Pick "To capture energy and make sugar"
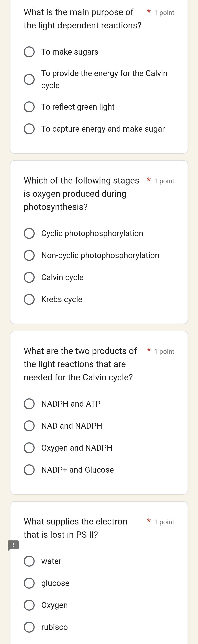Screen dimensions: 198x644 pos(29,129)
